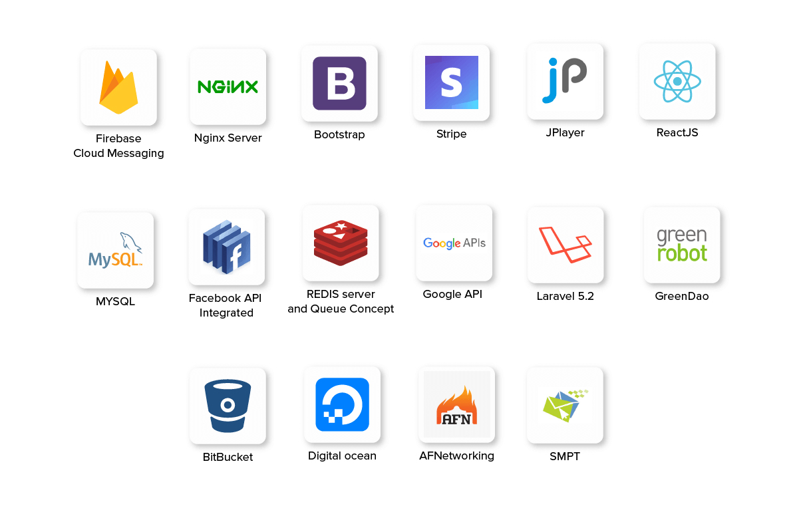Screen dimensions: 803x532
Task: Open the red Laravel logo icon
Action: pos(565,245)
